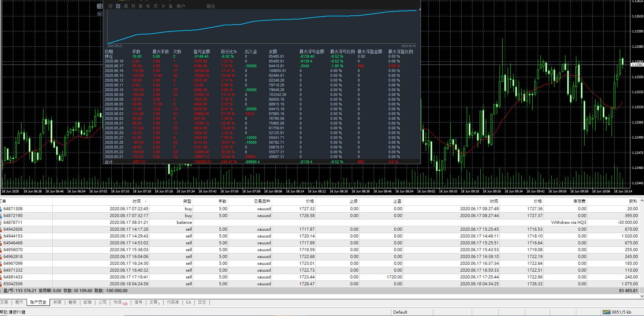Open the 账户历史 account history tab

point(38,302)
